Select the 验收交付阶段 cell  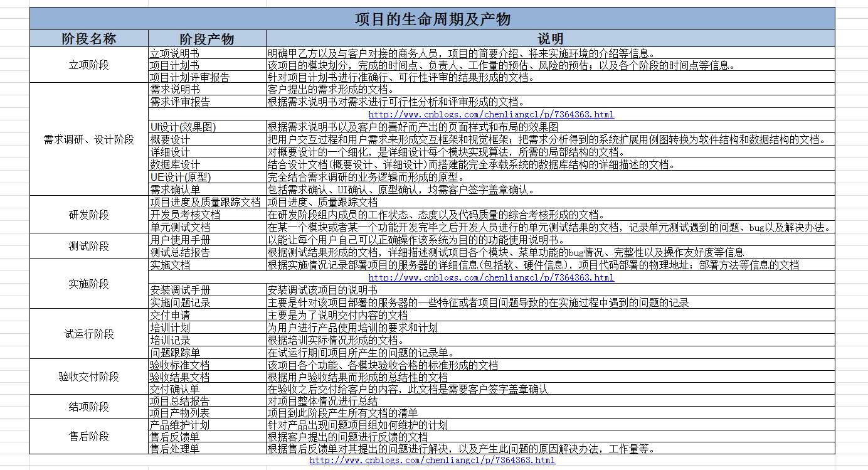click(89, 377)
